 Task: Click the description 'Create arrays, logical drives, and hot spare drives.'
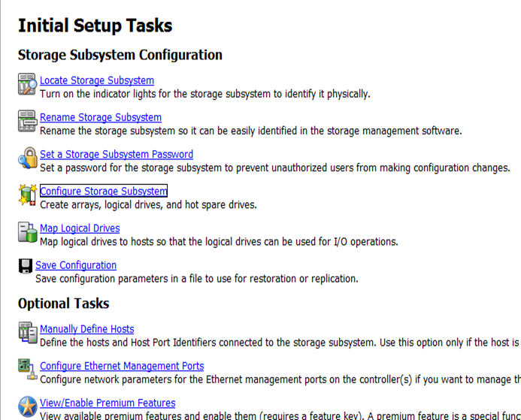pyautogui.click(x=148, y=204)
